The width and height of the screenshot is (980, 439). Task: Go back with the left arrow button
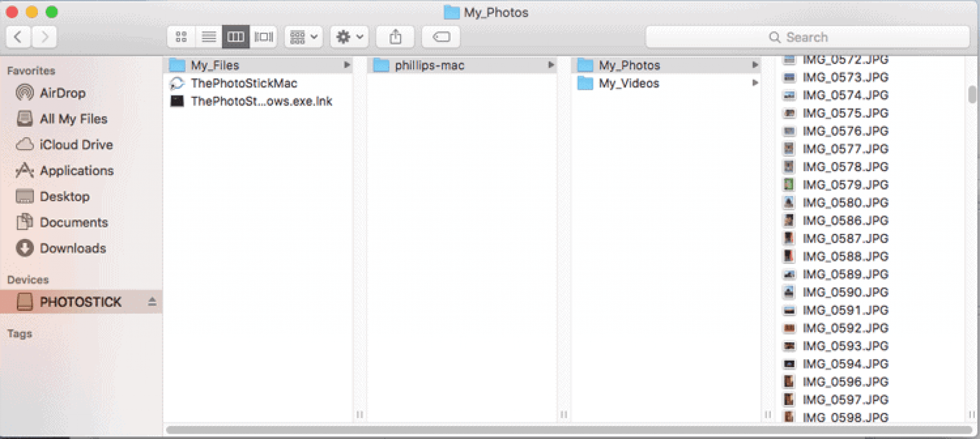[x=19, y=37]
